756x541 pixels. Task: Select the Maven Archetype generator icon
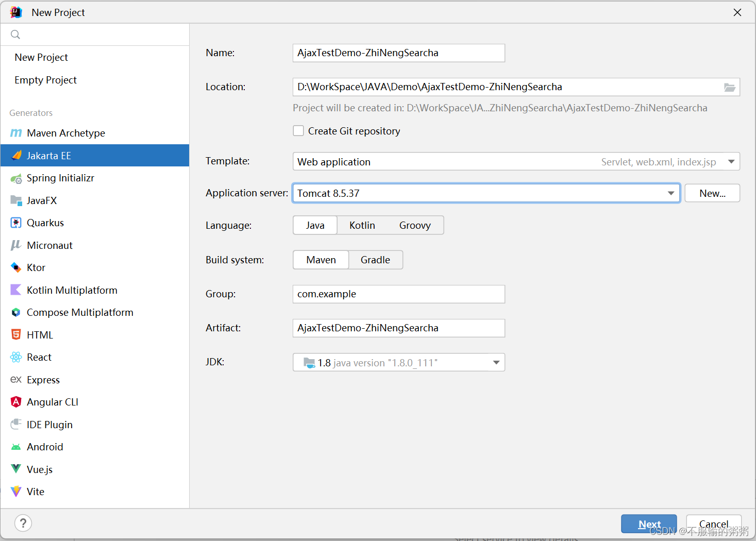(16, 133)
